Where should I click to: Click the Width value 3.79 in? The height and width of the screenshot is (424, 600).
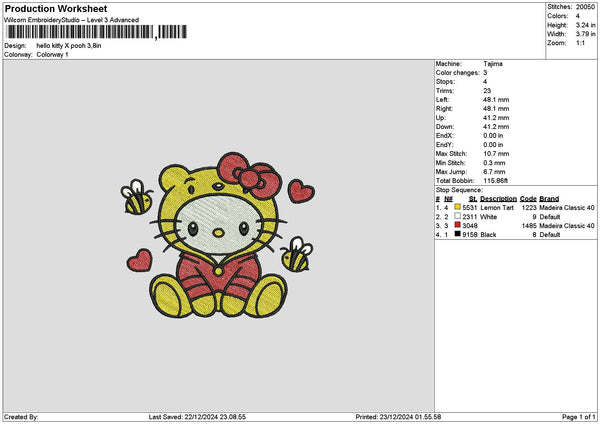pyautogui.click(x=585, y=34)
